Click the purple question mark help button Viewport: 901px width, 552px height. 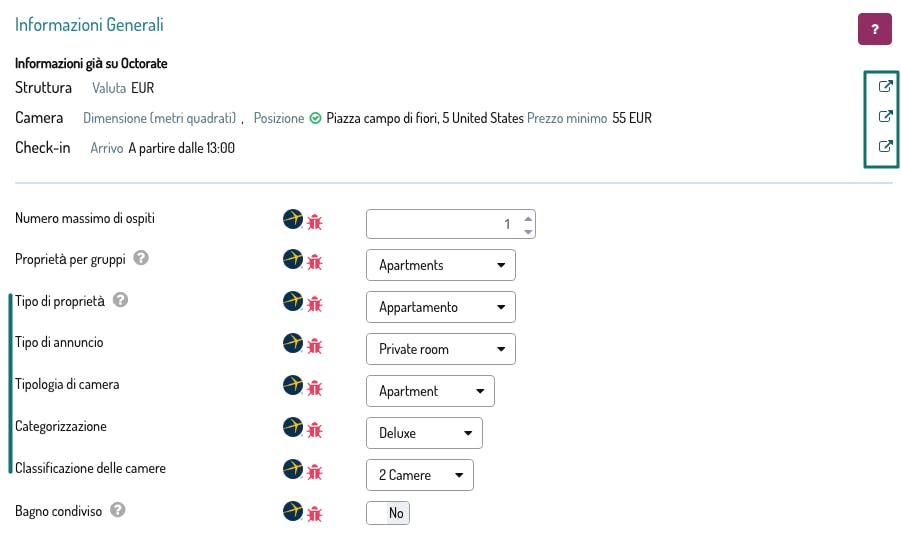click(x=874, y=28)
